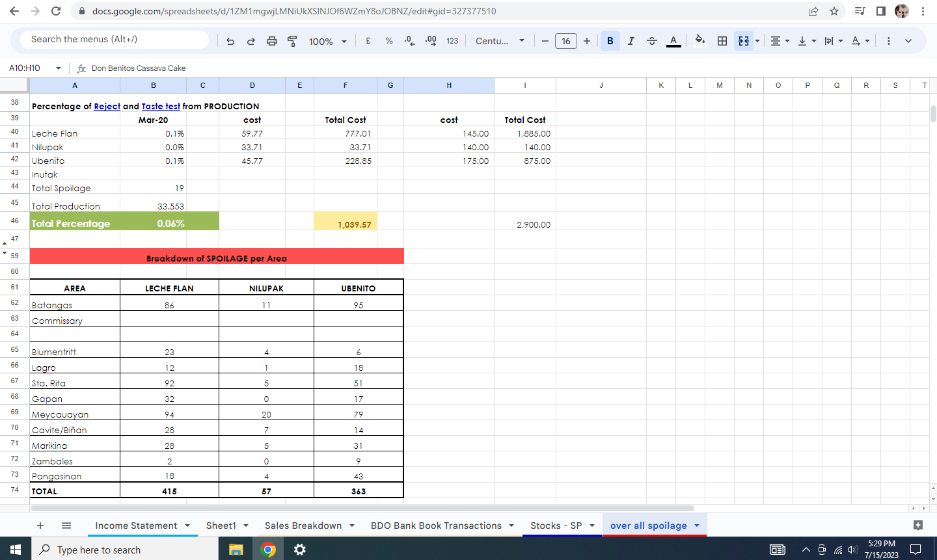This screenshot has height=560, width=937.
Task: Open merge cells type dropdown arrow
Action: coord(757,41)
